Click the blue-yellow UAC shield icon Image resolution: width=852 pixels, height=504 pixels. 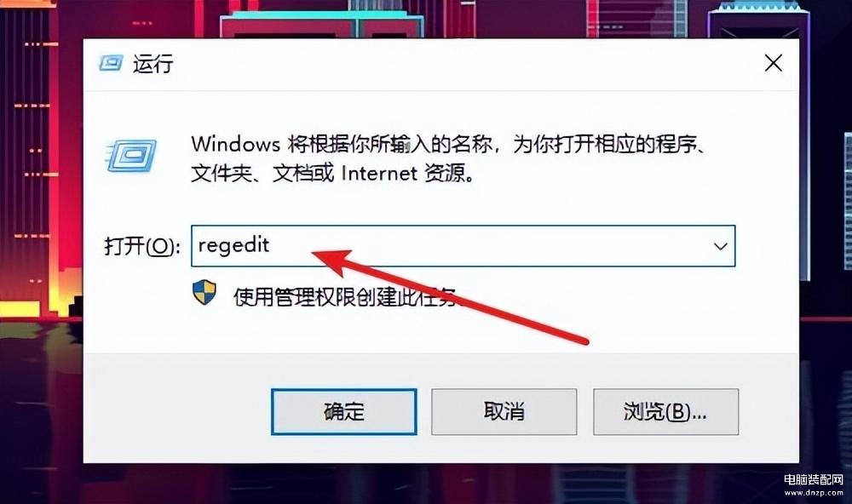coord(204,293)
